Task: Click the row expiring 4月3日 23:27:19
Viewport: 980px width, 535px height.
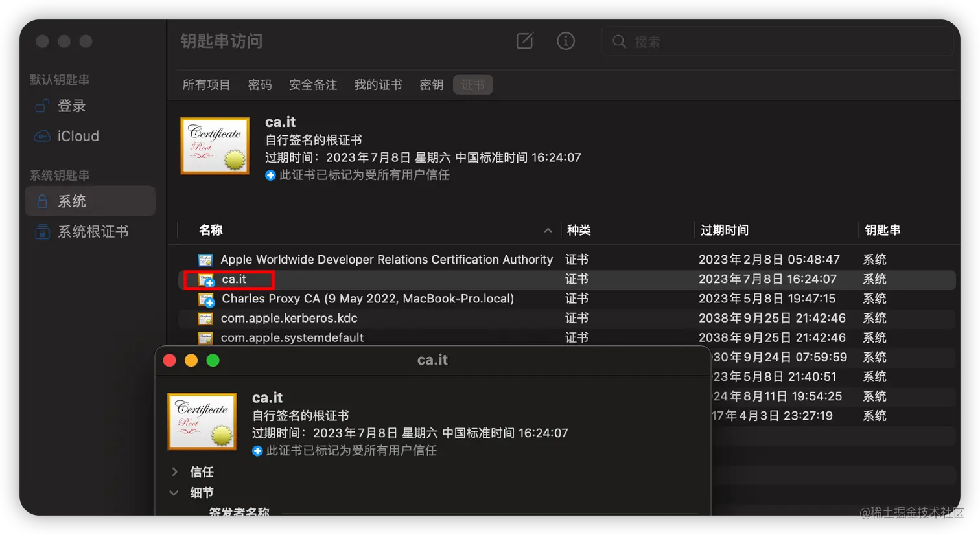Action: point(834,415)
